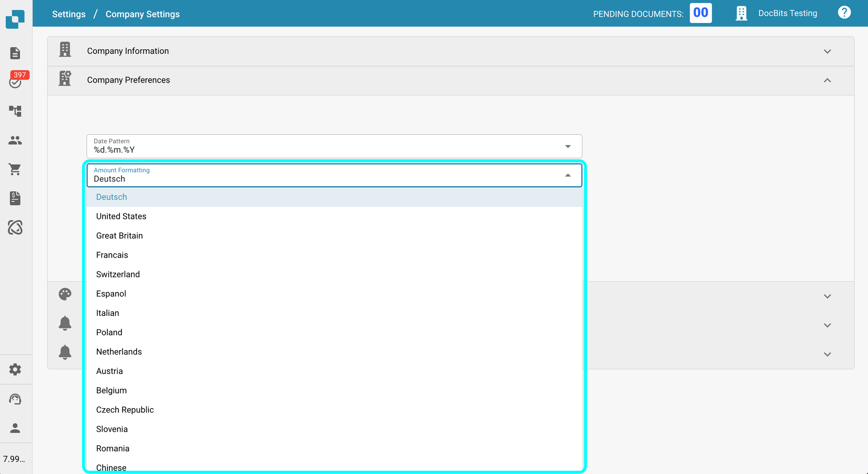Open tasks icon with 397 badge
This screenshot has width=868, height=474.
[x=15, y=81]
